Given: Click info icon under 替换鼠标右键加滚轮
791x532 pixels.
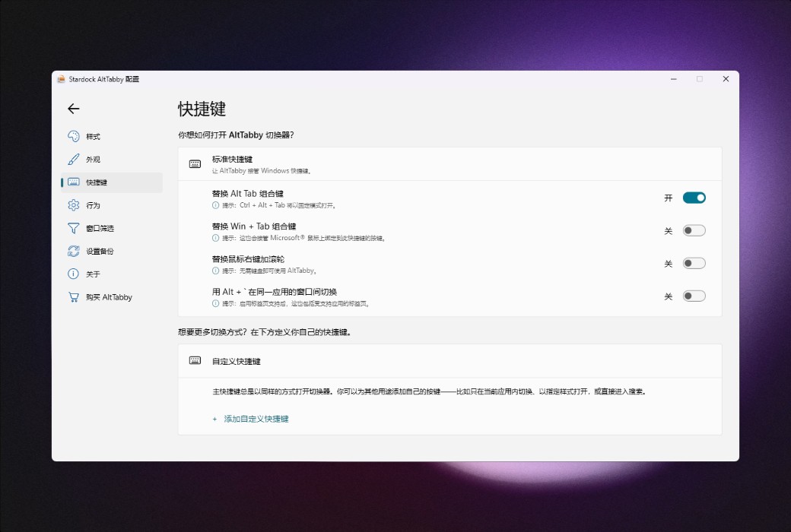Looking at the screenshot, I should coord(215,271).
